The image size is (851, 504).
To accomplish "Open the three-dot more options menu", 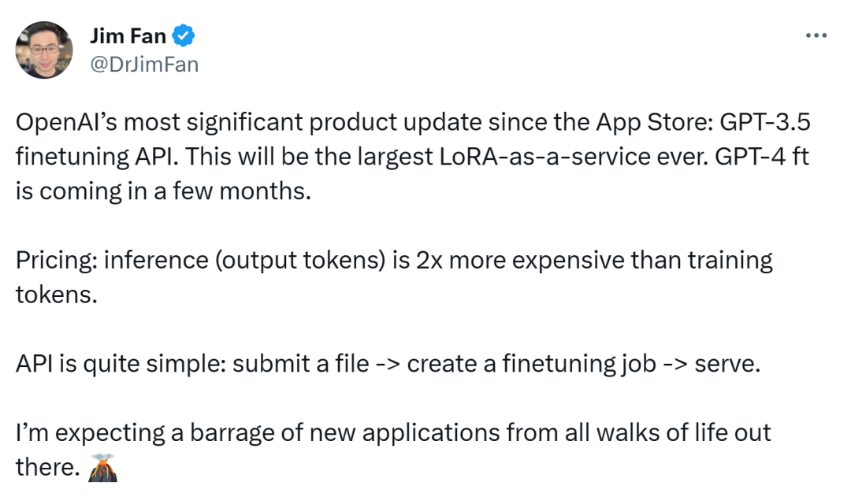I will point(816,35).
